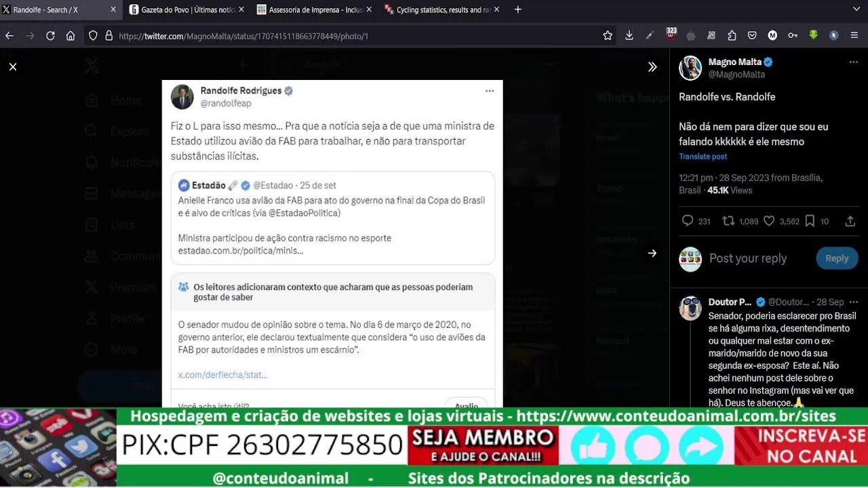
Task: Open Doutor P... reply author name
Action: pos(730,302)
